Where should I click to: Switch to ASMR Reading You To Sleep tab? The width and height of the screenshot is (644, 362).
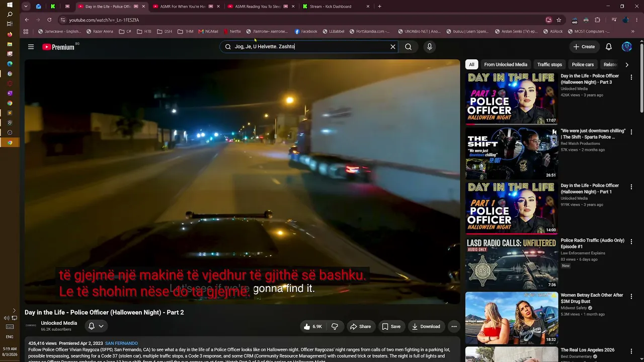pos(262,7)
